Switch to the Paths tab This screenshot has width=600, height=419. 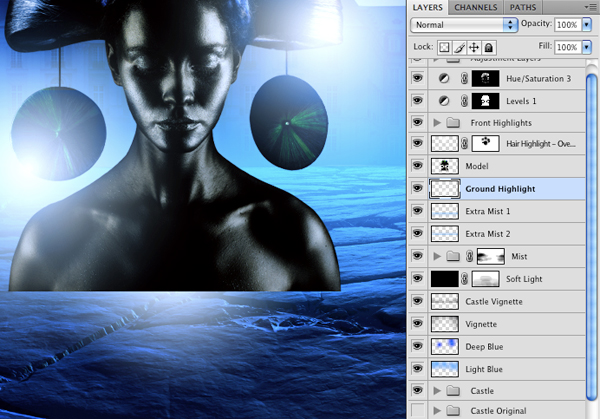[x=523, y=7]
